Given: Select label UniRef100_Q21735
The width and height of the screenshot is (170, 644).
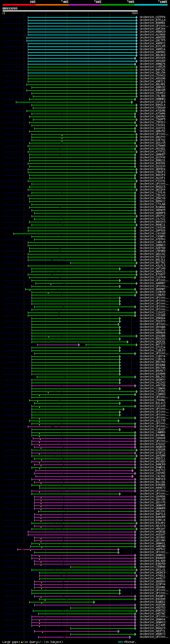Looking at the screenshot, I should click(x=152, y=420).
